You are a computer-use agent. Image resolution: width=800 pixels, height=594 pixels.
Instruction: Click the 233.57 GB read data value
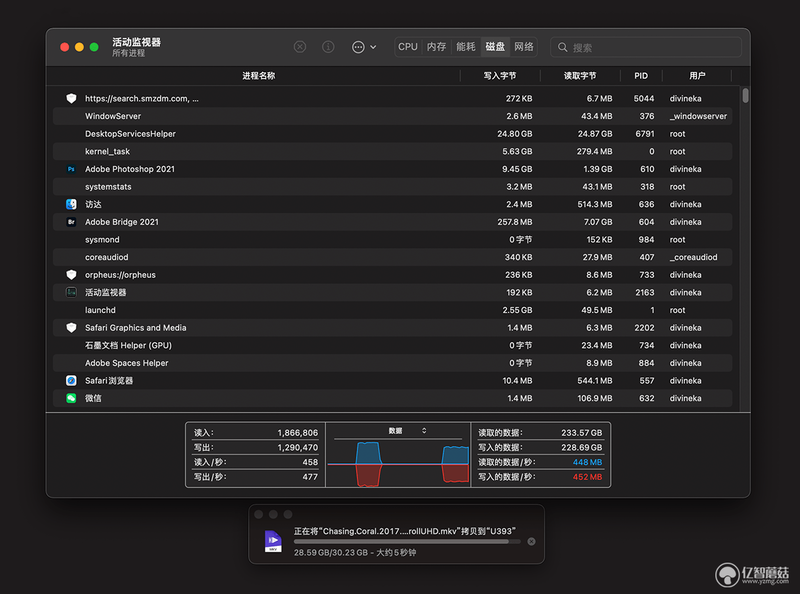pos(582,433)
